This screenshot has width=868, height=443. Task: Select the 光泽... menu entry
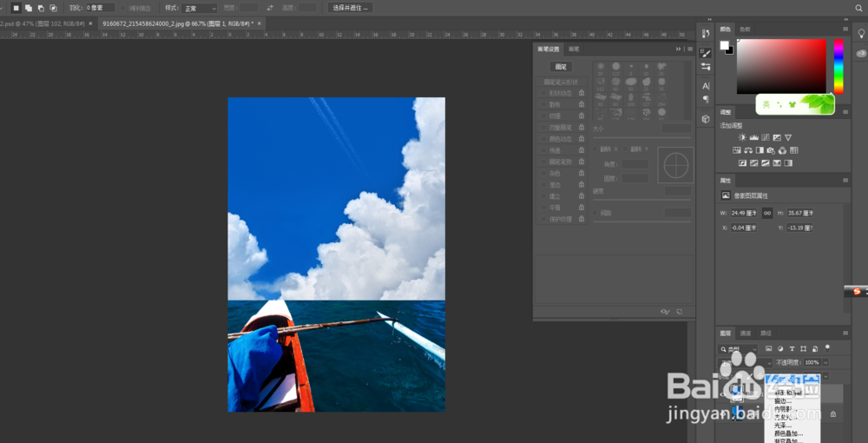[x=784, y=426]
